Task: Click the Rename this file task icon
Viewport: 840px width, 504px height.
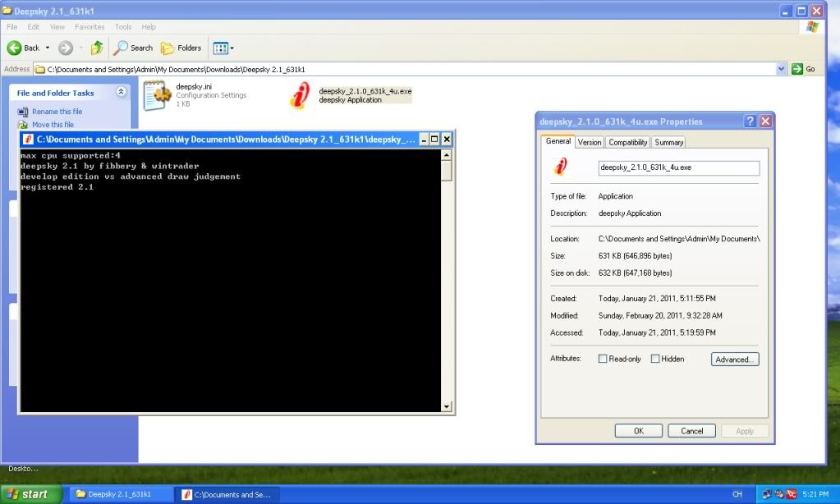Action: 23,112
